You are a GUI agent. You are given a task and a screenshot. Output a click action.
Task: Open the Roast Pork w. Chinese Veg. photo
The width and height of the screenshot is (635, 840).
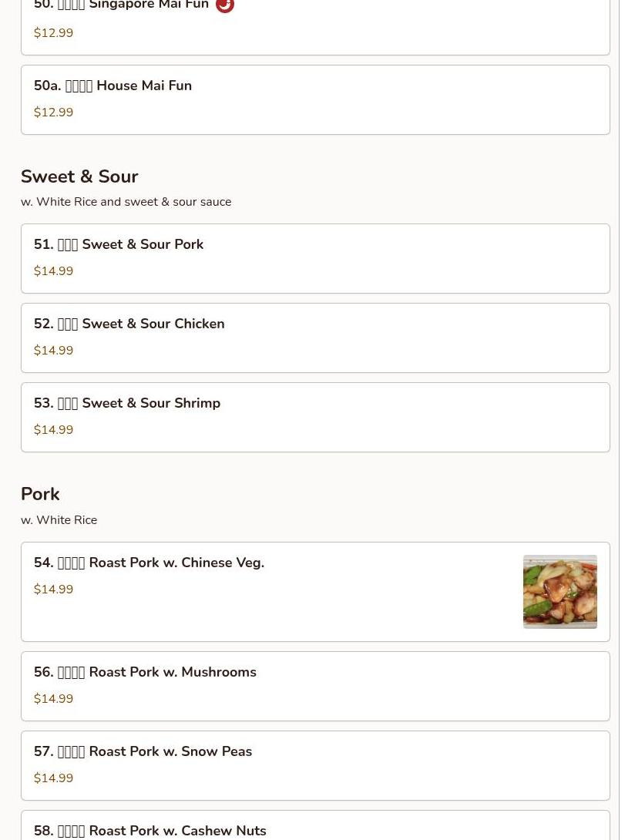click(560, 591)
